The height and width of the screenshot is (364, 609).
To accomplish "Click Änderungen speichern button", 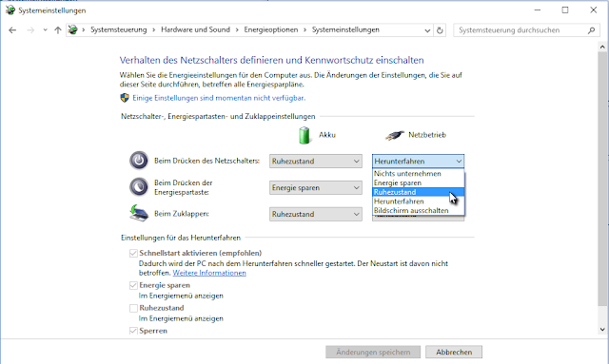I will click(x=373, y=352).
